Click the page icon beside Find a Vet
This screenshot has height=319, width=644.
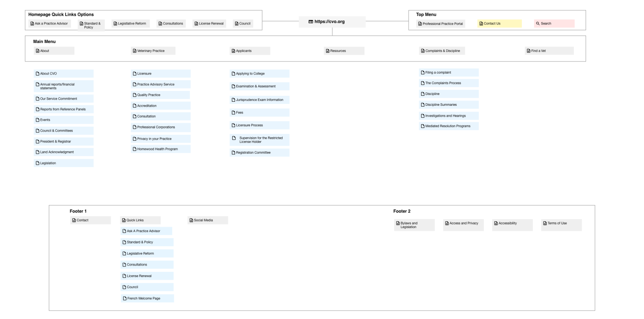[528, 51]
